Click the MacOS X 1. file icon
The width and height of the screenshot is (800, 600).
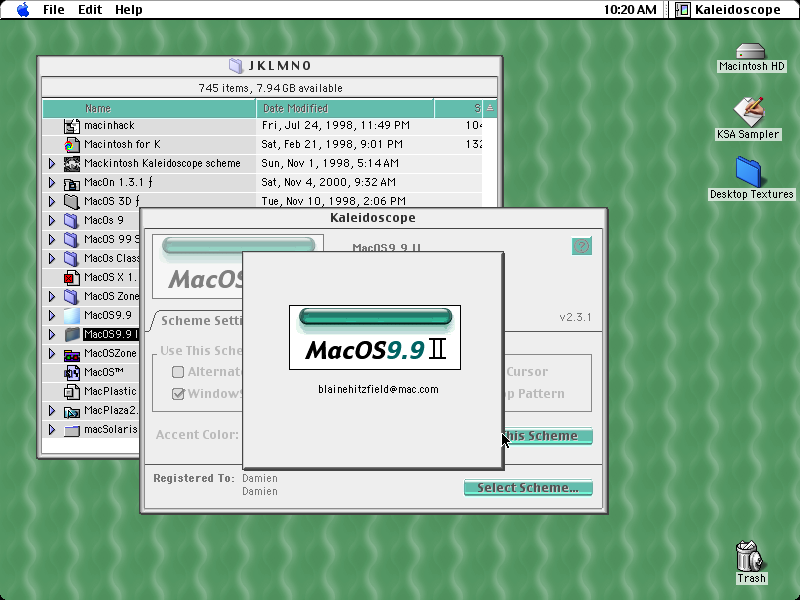tap(72, 278)
